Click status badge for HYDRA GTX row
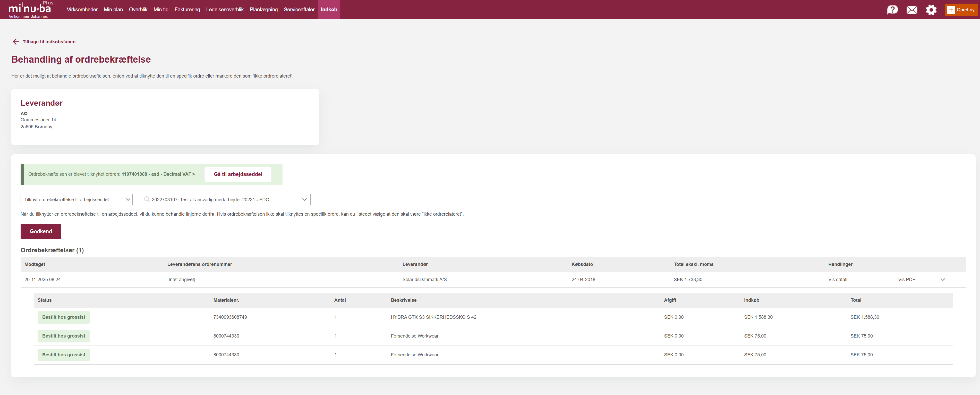The width and height of the screenshot is (980, 395). click(64, 317)
